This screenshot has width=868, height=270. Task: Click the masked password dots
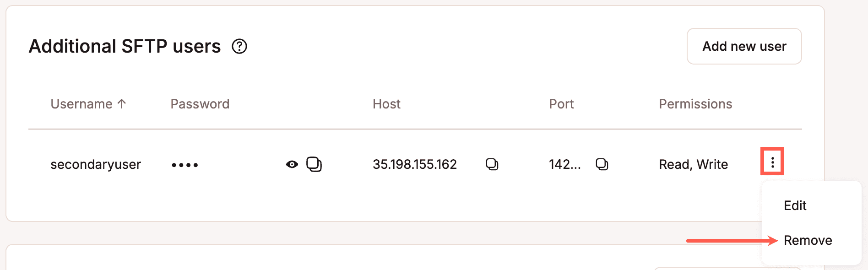pos(185,165)
